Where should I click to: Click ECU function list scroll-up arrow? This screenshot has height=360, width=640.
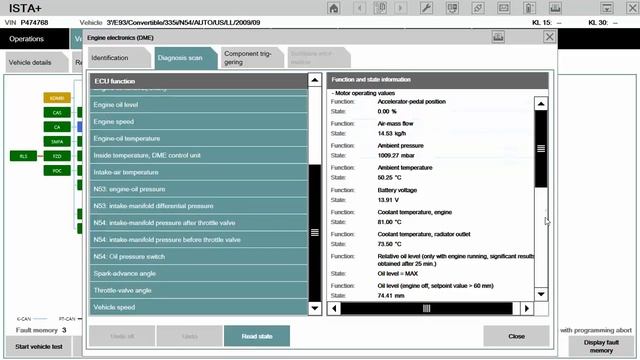click(315, 80)
